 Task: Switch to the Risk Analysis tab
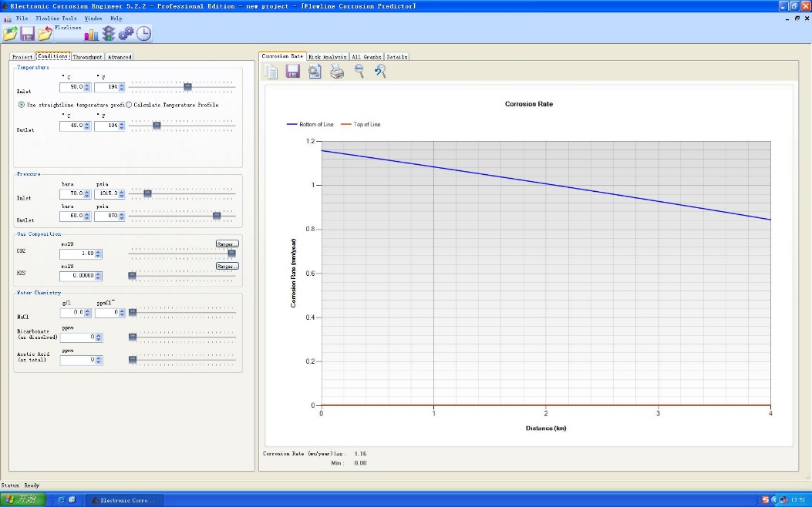click(x=328, y=57)
